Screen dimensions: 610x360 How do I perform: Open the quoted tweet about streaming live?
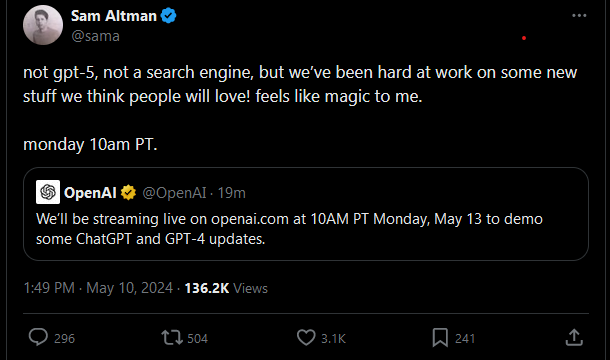[306, 214]
